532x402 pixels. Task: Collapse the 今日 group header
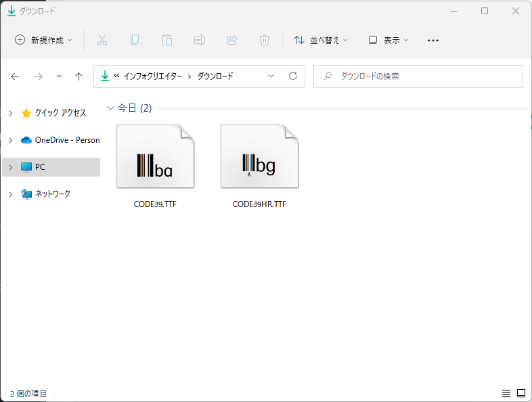111,108
